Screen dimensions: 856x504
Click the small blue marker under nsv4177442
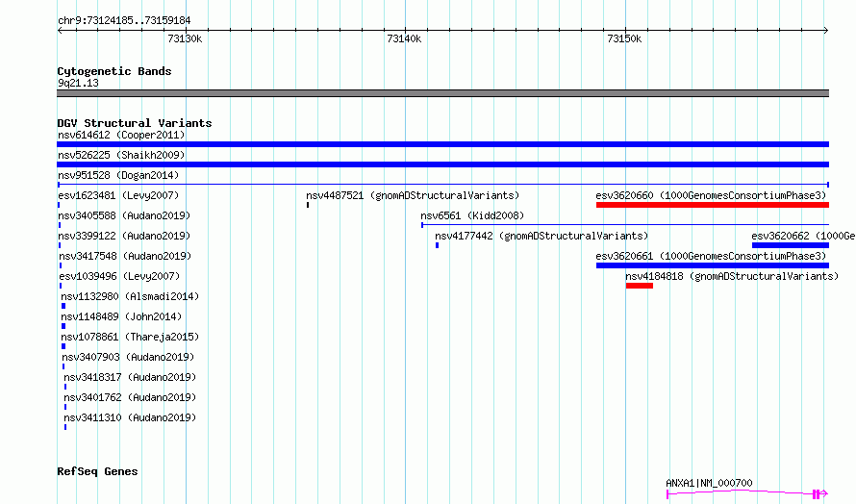(438, 245)
